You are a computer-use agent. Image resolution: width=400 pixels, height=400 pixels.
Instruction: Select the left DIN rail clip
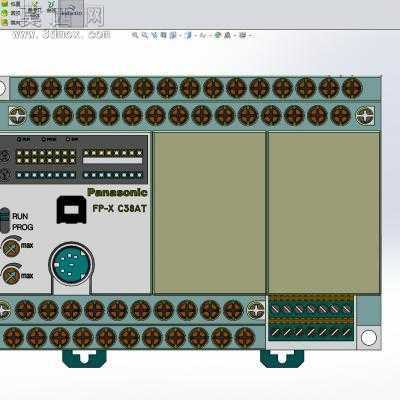pyautogui.click(x=84, y=358)
